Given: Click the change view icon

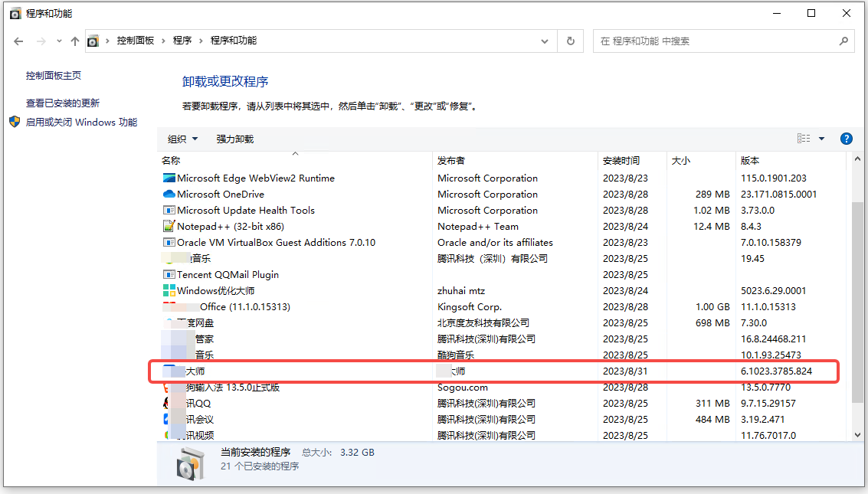Looking at the screenshot, I should (x=804, y=139).
